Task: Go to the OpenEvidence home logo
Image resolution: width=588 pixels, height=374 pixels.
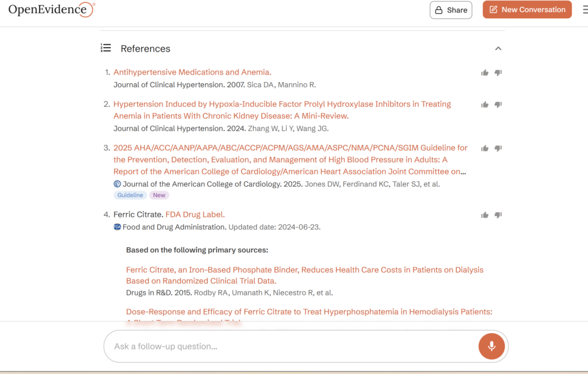Action: coord(51,10)
